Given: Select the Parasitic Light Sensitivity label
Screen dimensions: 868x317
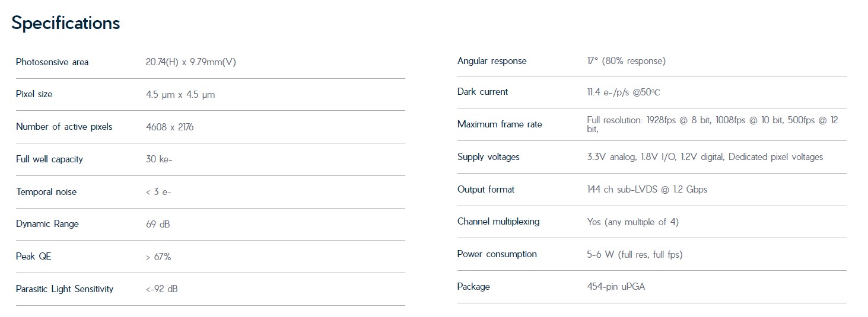Looking at the screenshot, I should [x=65, y=289].
